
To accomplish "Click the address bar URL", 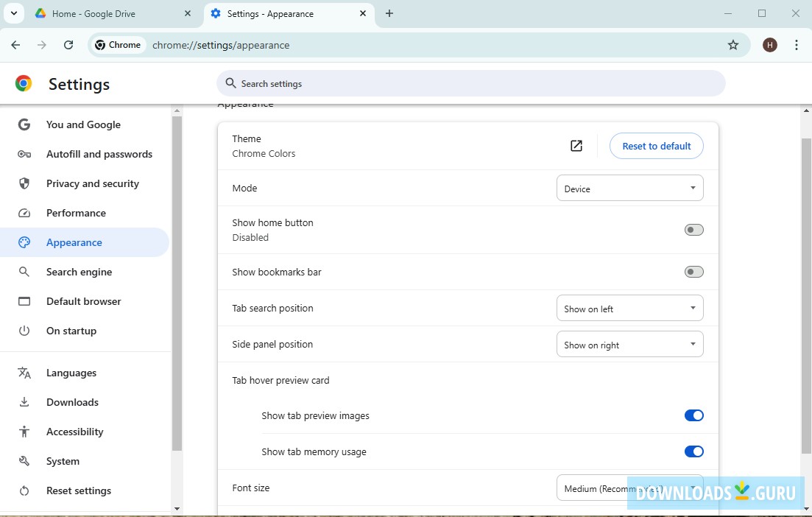I will pos(221,45).
